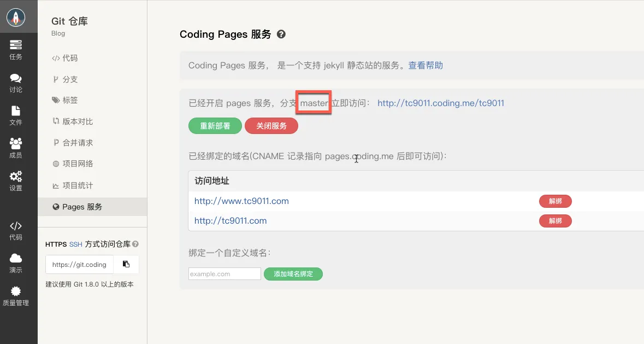Select 分支 in Git repository menu
644x344 pixels.
click(70, 79)
